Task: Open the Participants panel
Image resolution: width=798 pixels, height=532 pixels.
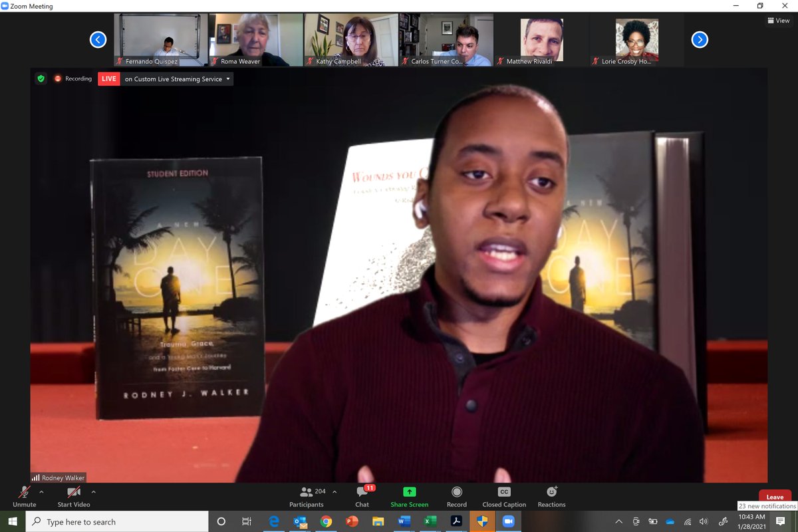Action: [307, 496]
